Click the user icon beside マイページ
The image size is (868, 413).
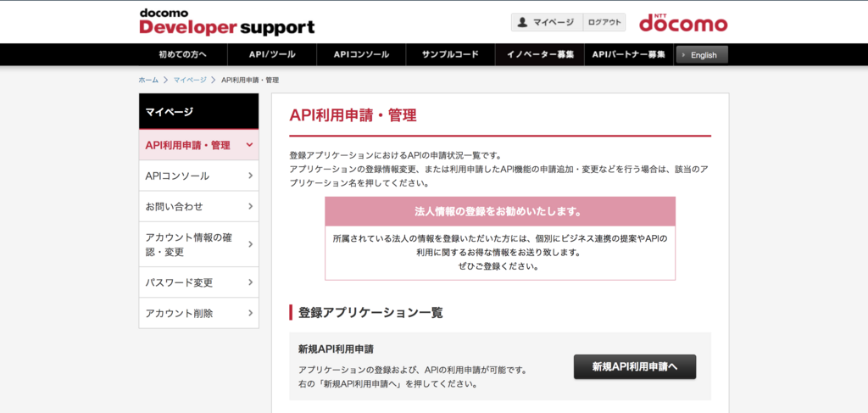tap(521, 23)
